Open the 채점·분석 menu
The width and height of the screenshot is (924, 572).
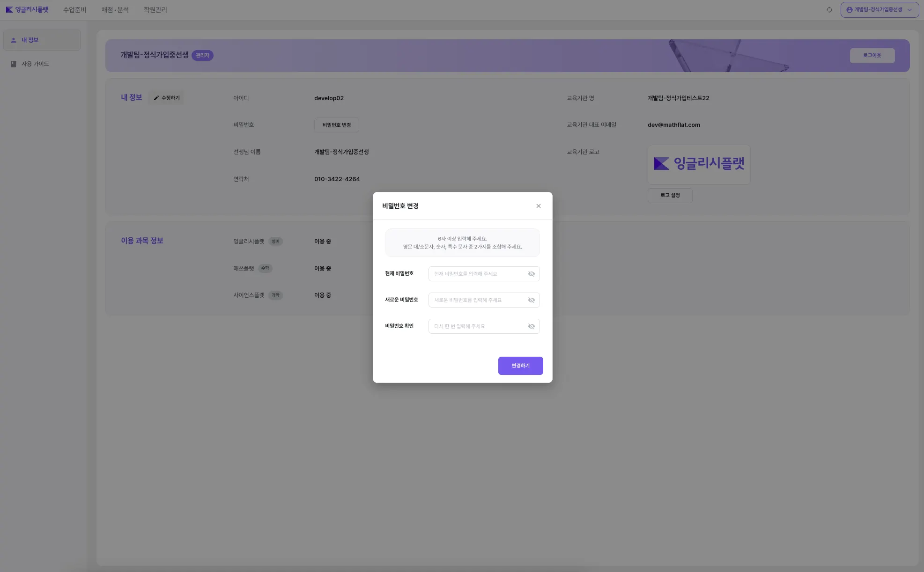(115, 10)
